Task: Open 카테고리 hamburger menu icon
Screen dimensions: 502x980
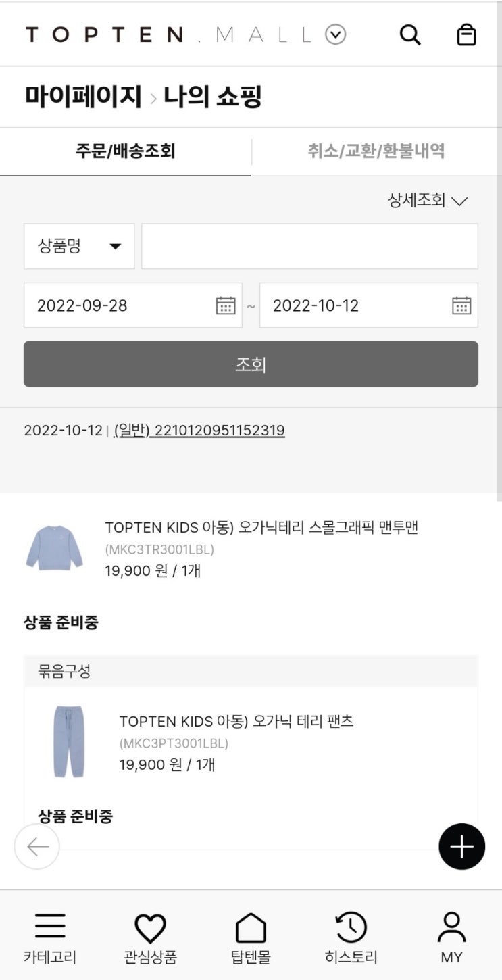Action: point(50,927)
